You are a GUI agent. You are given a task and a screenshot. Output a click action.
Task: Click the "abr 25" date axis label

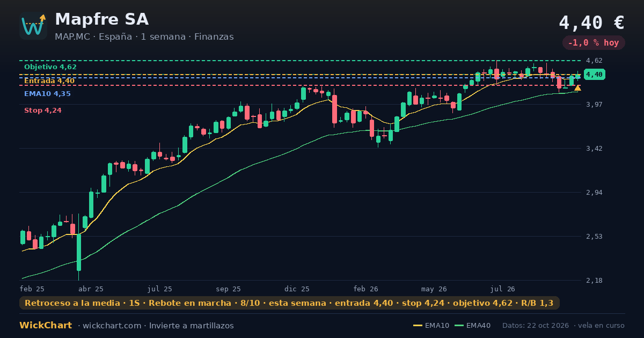point(91,289)
